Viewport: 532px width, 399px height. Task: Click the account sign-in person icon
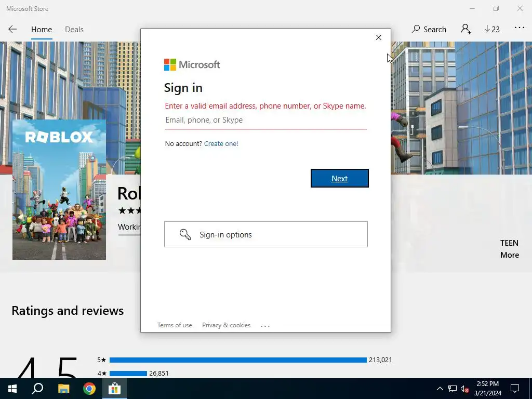[x=466, y=29]
